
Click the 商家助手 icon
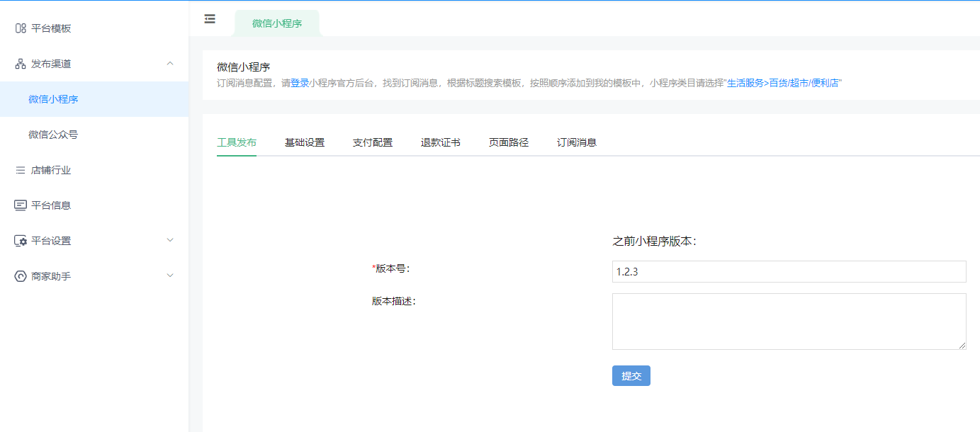(21, 276)
